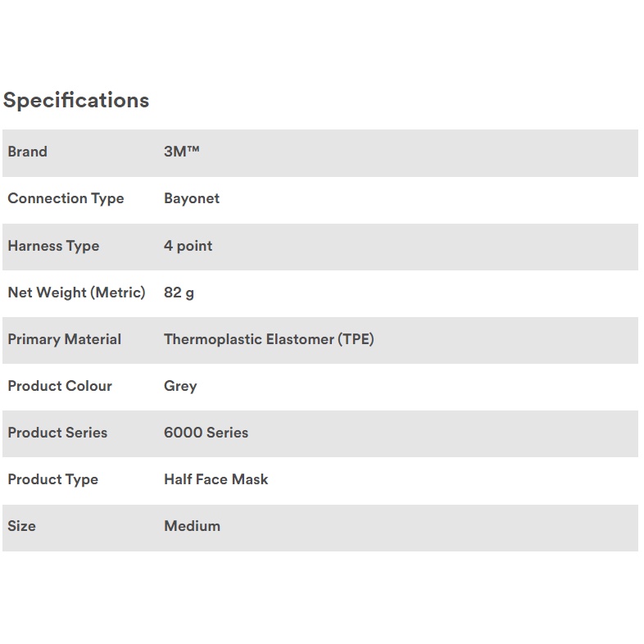Select the Primary Material label

pyautogui.click(x=64, y=339)
